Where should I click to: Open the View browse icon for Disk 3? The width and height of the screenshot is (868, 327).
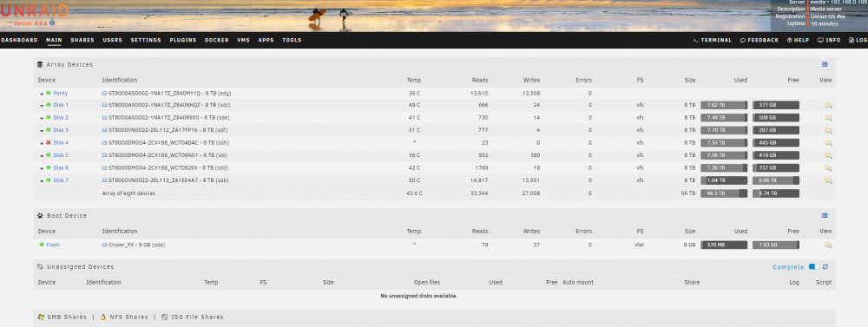tap(828, 131)
